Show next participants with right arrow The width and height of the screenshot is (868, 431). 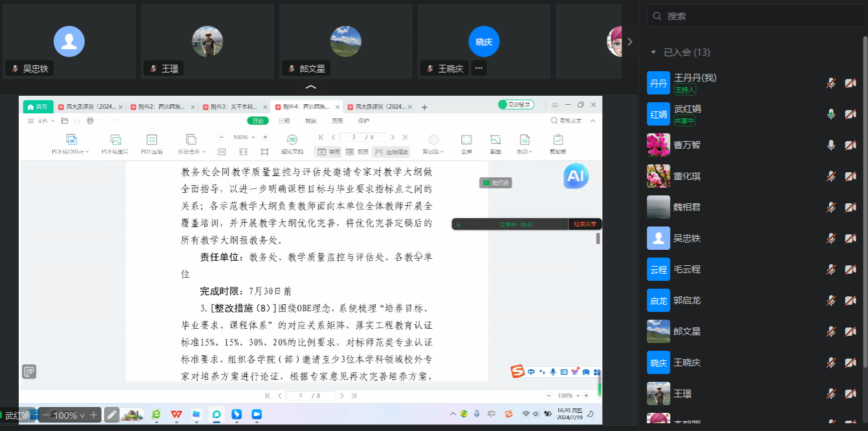pyautogui.click(x=630, y=41)
